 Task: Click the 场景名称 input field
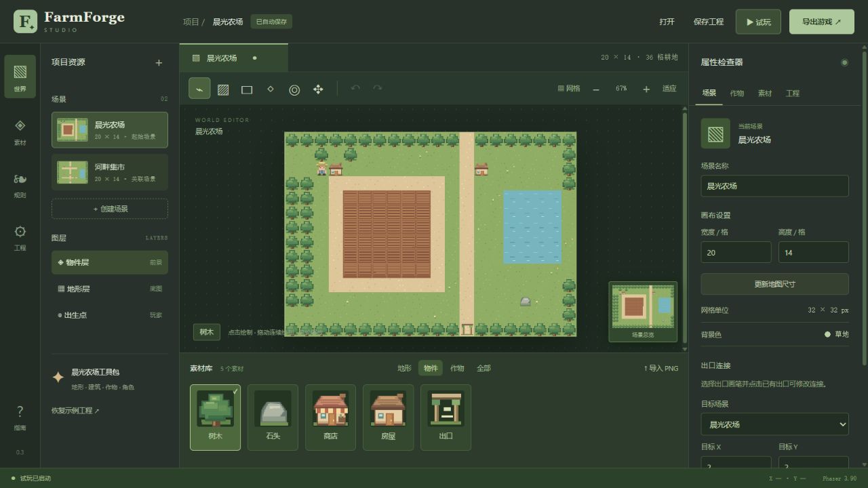tap(774, 186)
